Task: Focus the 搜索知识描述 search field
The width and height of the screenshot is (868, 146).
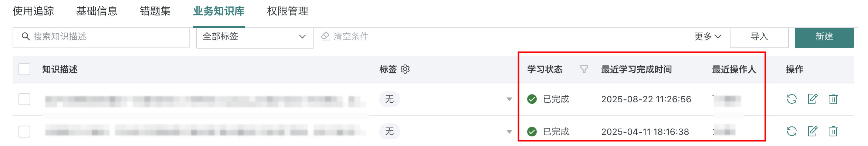Action: pos(101,37)
